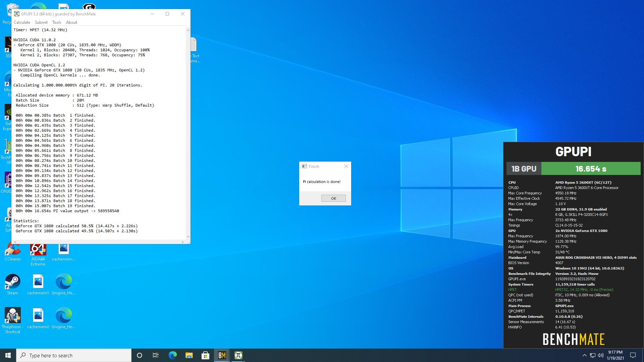The height and width of the screenshot is (362, 644).
Task: Click the 'calculated 49.5%' statistics line
Action: point(76,231)
